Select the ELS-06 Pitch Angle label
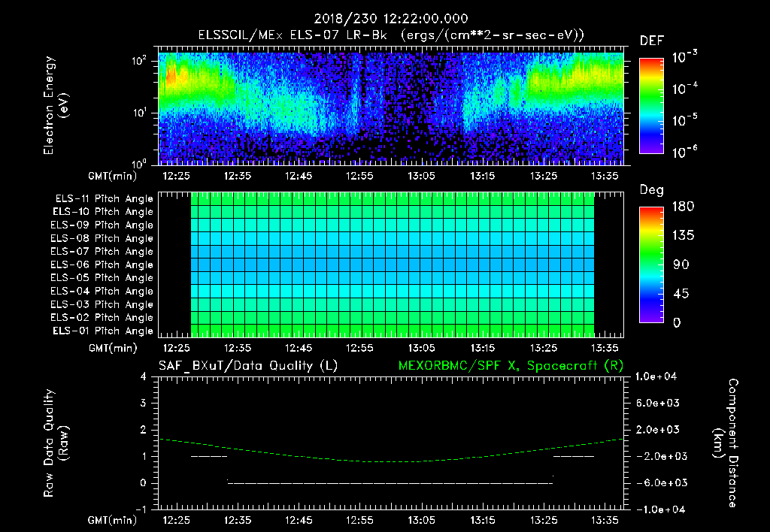 (x=102, y=264)
